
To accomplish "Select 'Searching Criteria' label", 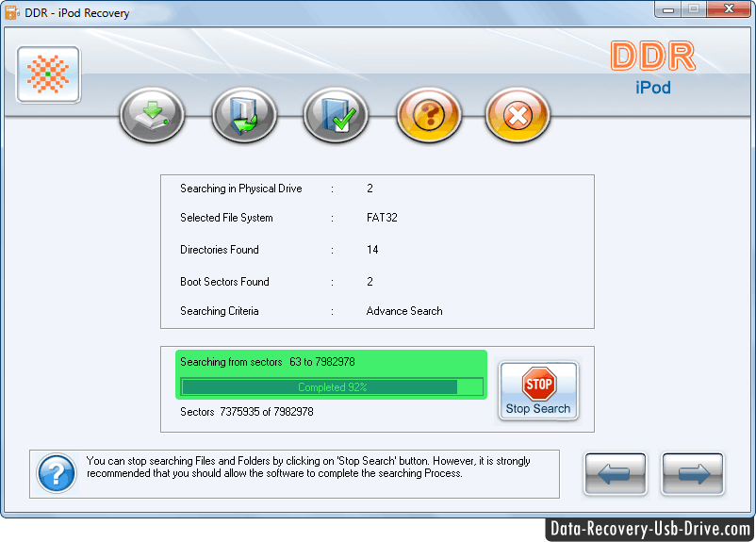I will click(x=220, y=311).
